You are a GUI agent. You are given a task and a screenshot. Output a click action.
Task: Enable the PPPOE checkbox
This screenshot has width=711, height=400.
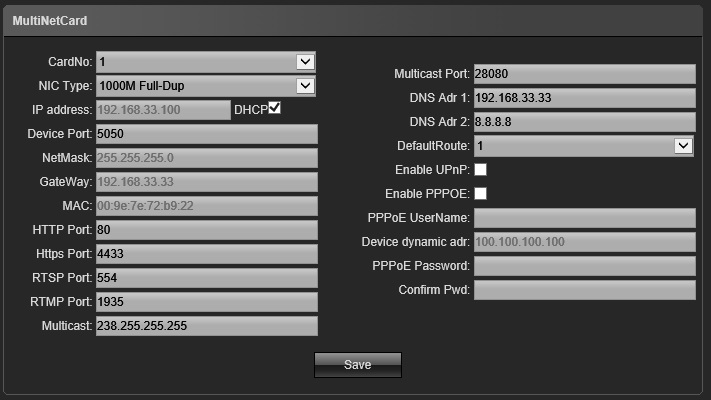point(481,194)
